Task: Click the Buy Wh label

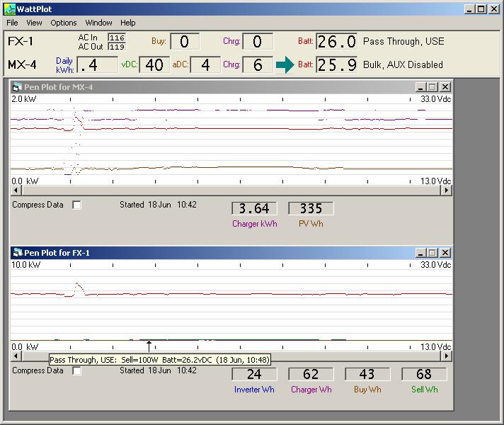Action: (x=367, y=390)
